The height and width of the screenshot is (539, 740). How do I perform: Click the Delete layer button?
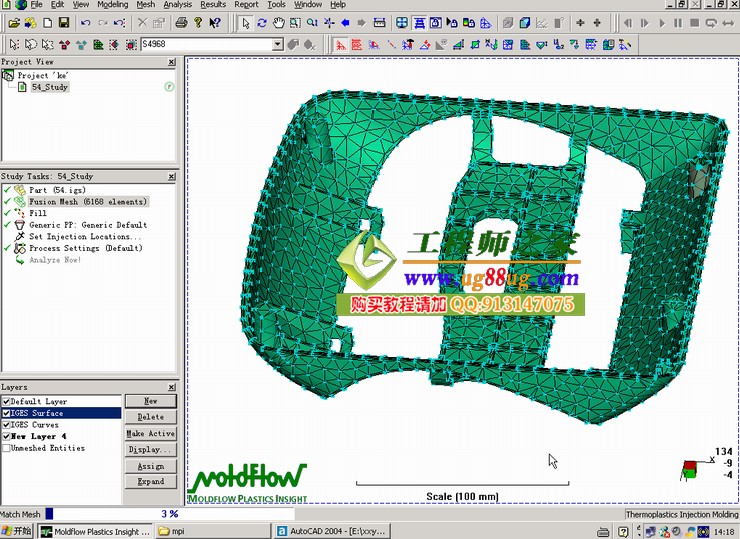(x=151, y=417)
